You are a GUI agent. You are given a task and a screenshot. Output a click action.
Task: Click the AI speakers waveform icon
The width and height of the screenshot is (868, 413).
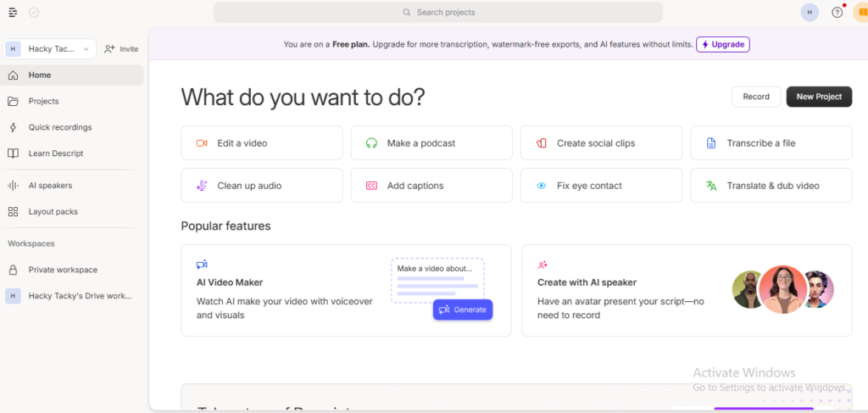[x=14, y=186]
